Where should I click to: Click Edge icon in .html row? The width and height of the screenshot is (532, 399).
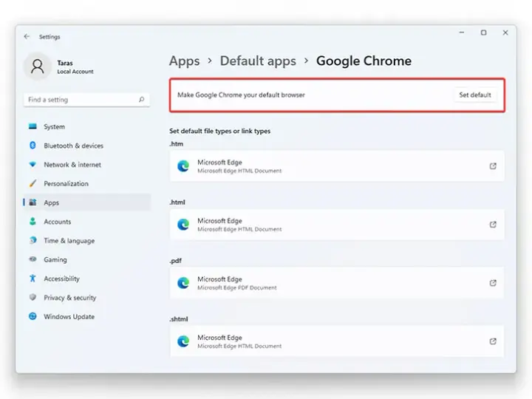pos(183,225)
